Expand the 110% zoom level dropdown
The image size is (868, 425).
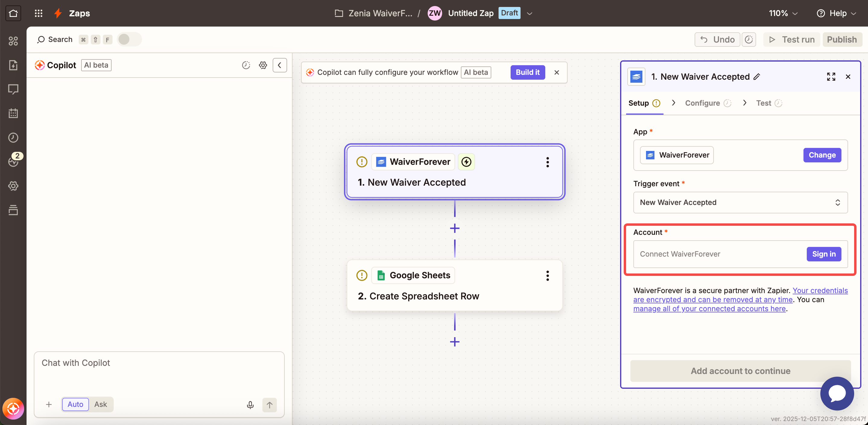coord(783,13)
